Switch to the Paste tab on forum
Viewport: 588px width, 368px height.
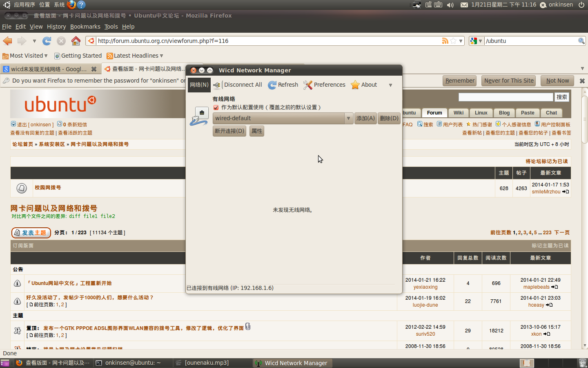click(528, 113)
